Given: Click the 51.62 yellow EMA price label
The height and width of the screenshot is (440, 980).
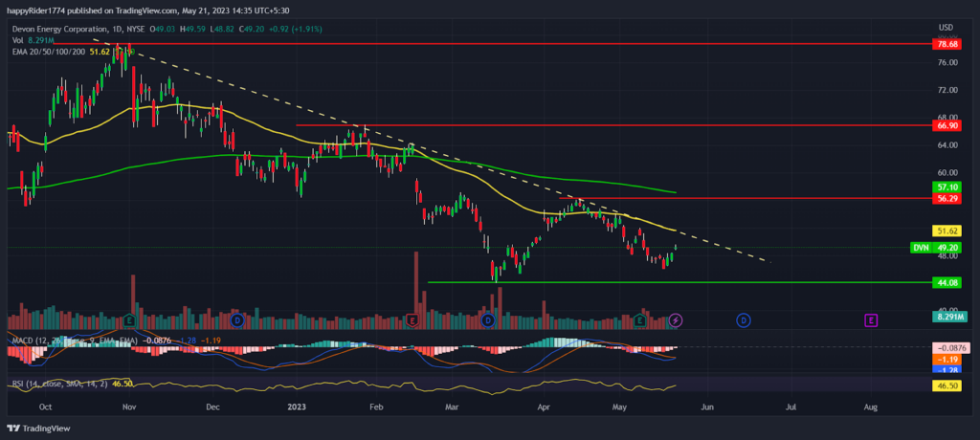Looking at the screenshot, I should 948,231.
